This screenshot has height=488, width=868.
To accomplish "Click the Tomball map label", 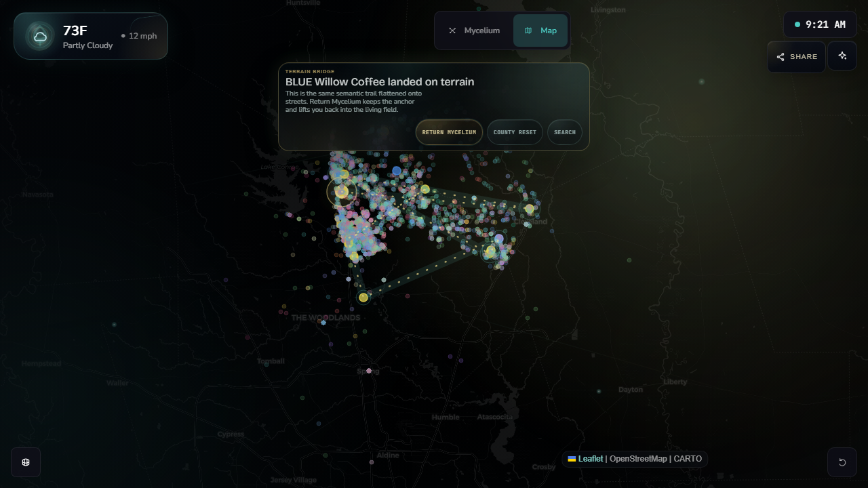I will coord(271,361).
